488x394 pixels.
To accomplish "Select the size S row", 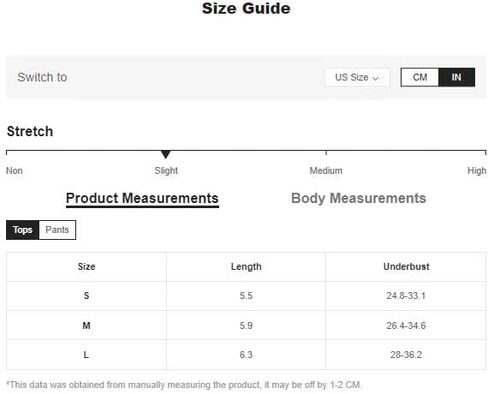I will pyautogui.click(x=246, y=296).
